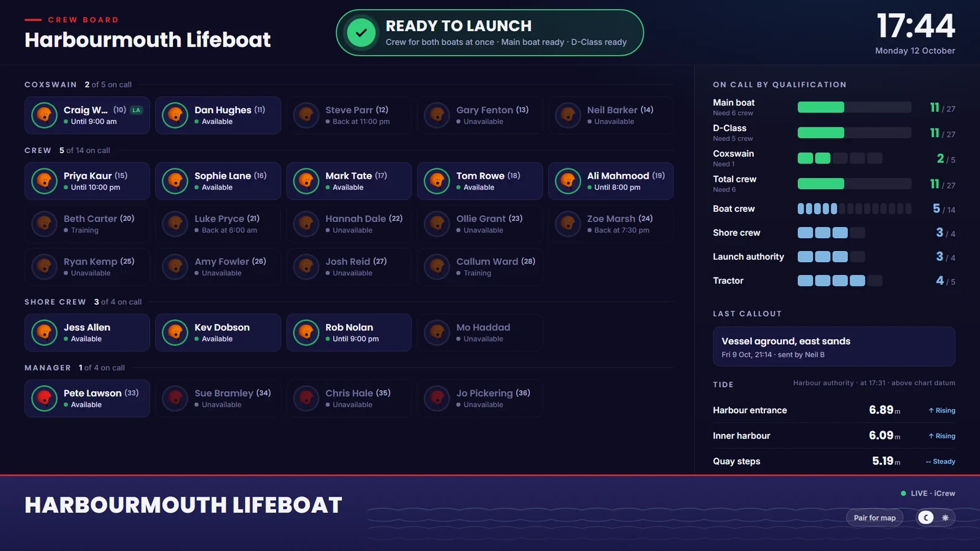This screenshot has height=551, width=980.
Task: Click the 17:44 clock display
Action: pyautogui.click(x=916, y=26)
